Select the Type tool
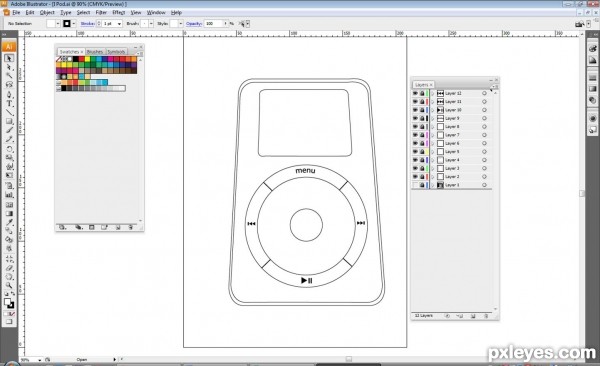 [9, 104]
